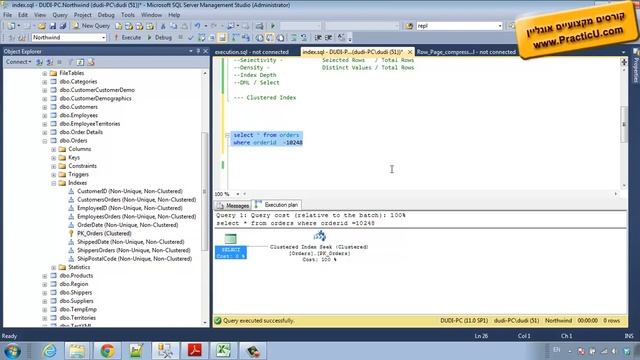
Task: Open the View menu
Action: 40,15
